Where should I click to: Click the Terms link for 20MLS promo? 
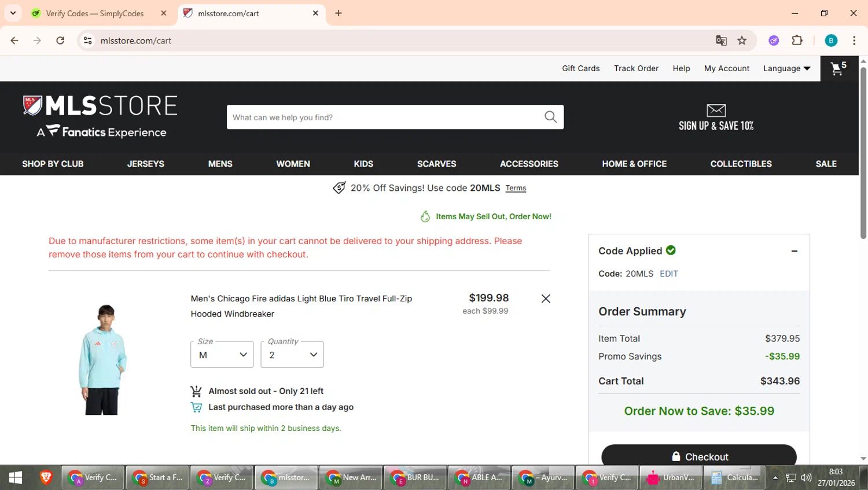pyautogui.click(x=516, y=188)
